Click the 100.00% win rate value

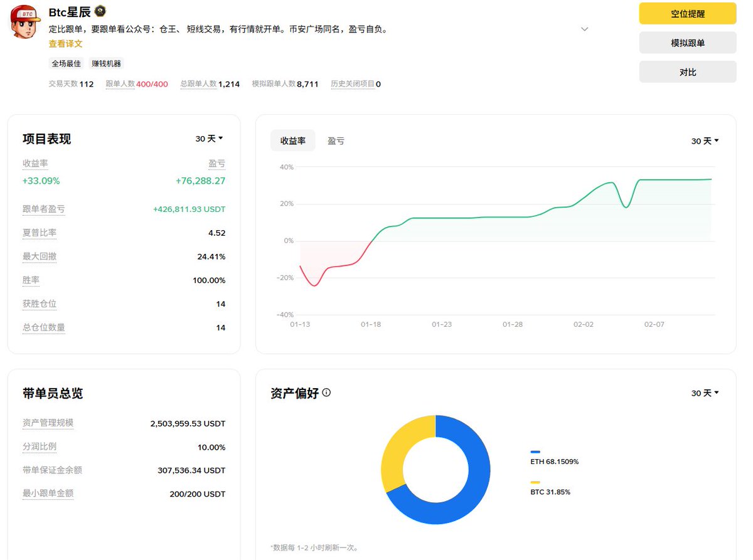(x=209, y=280)
